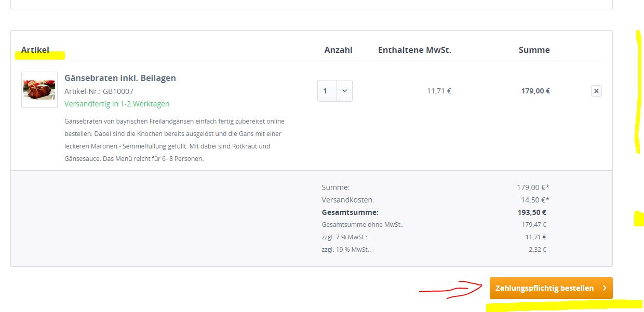Screen dimensions: 644x312
Task: Click the item tax amount 11,71 €
Action: click(x=439, y=91)
